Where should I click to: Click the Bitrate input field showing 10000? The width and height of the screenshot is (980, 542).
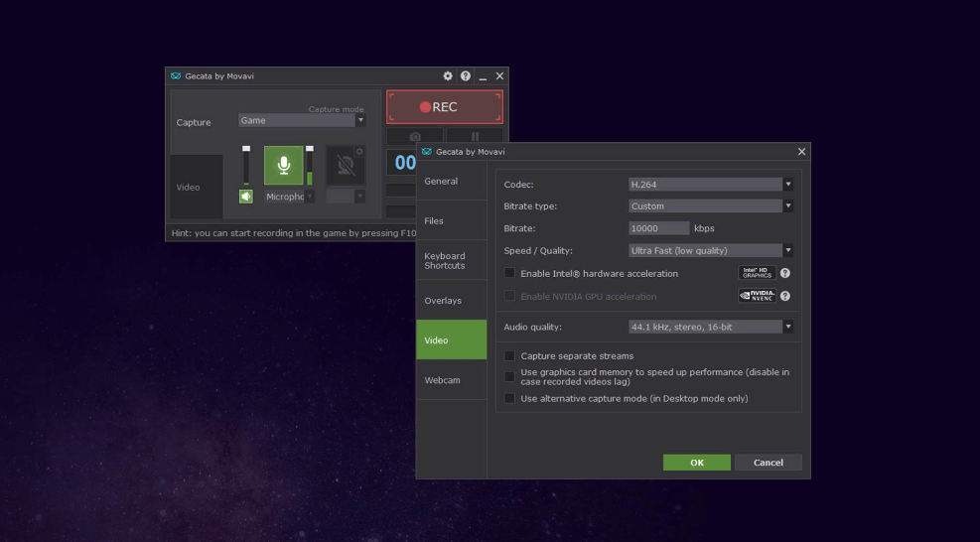658,228
